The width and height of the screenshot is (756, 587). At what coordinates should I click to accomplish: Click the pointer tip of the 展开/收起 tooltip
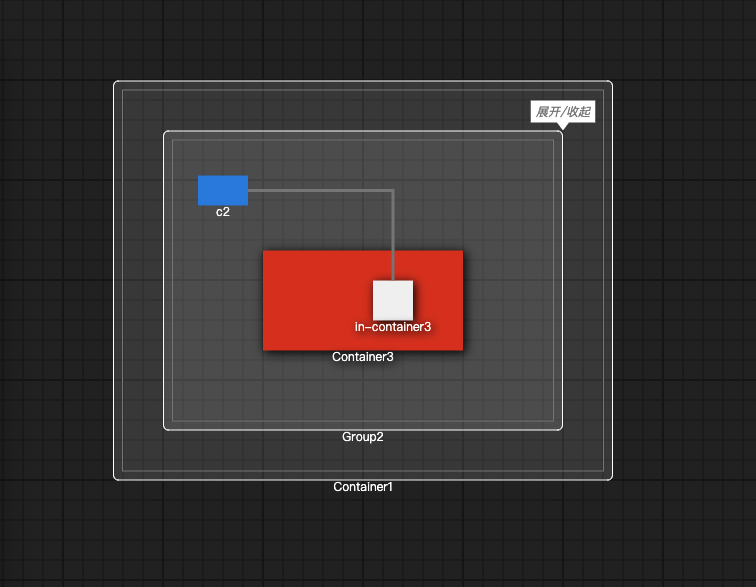click(563, 128)
